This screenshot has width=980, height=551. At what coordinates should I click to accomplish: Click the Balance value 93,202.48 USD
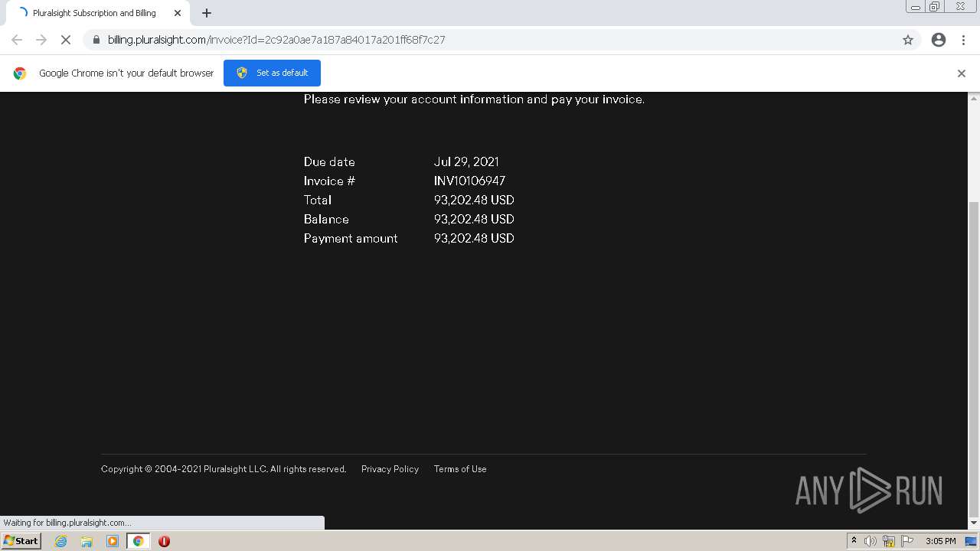tap(474, 220)
